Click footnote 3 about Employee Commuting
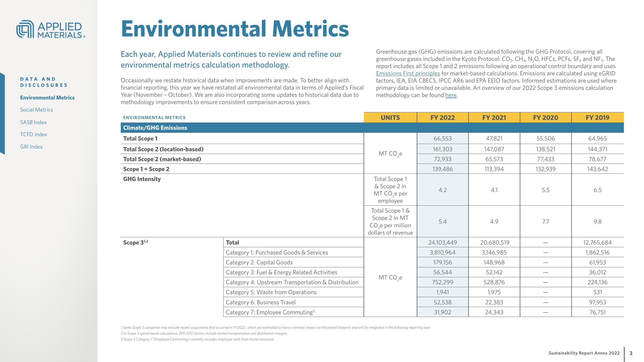 [197, 339]
